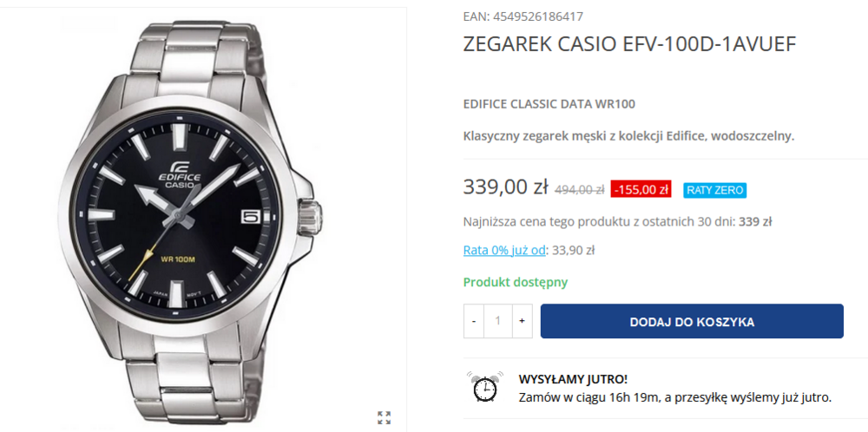Open the Rata 0% już od link

[x=504, y=251]
